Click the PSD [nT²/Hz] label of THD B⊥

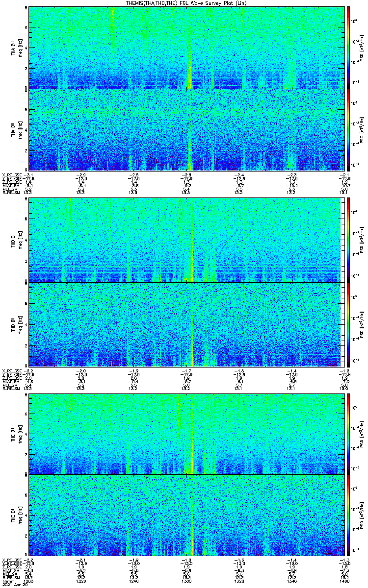362,240
